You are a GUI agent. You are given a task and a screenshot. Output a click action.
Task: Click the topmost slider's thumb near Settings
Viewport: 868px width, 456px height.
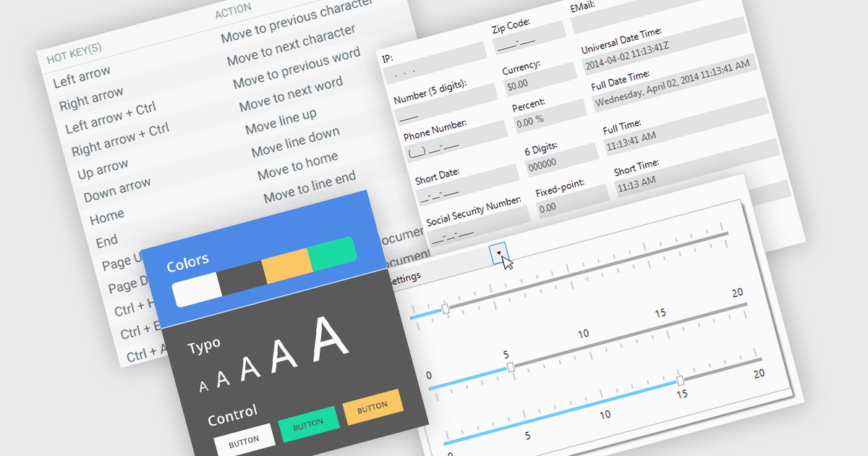(x=446, y=309)
